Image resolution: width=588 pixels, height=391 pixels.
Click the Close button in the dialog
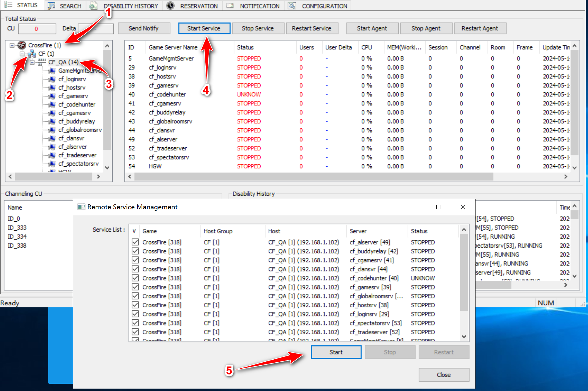444,375
